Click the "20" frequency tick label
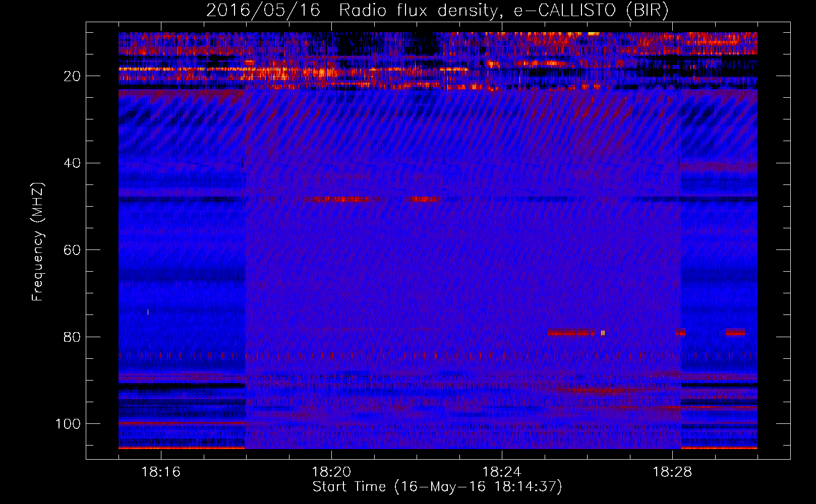 point(72,76)
